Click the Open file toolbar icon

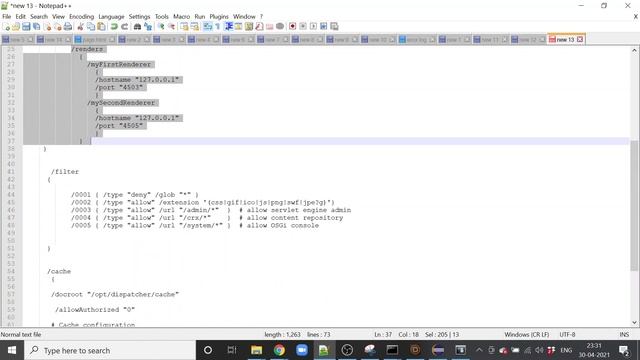pyautogui.click(x=16, y=27)
